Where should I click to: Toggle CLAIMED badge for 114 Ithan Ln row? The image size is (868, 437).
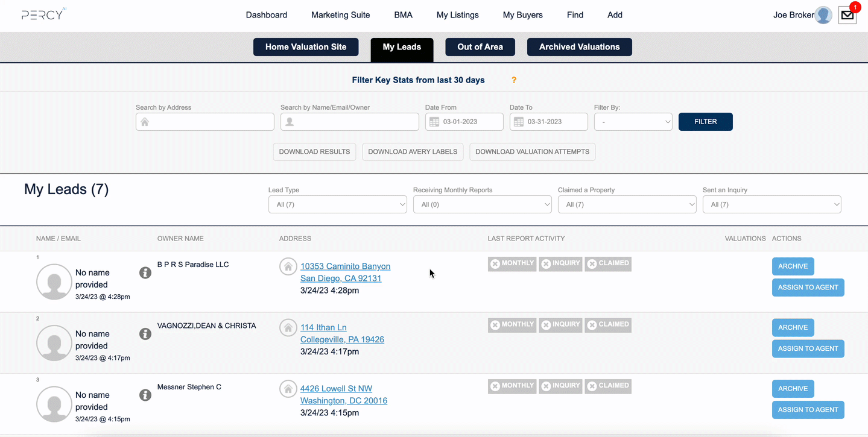coord(608,325)
